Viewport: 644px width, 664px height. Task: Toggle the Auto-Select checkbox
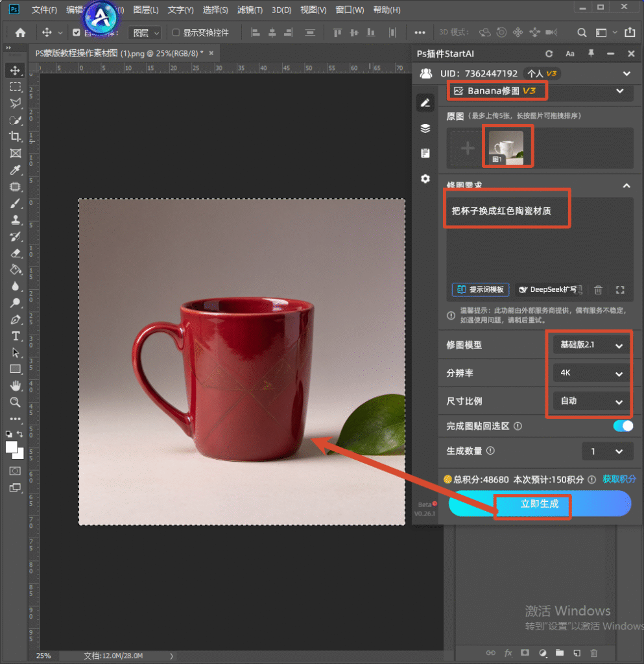(77, 32)
